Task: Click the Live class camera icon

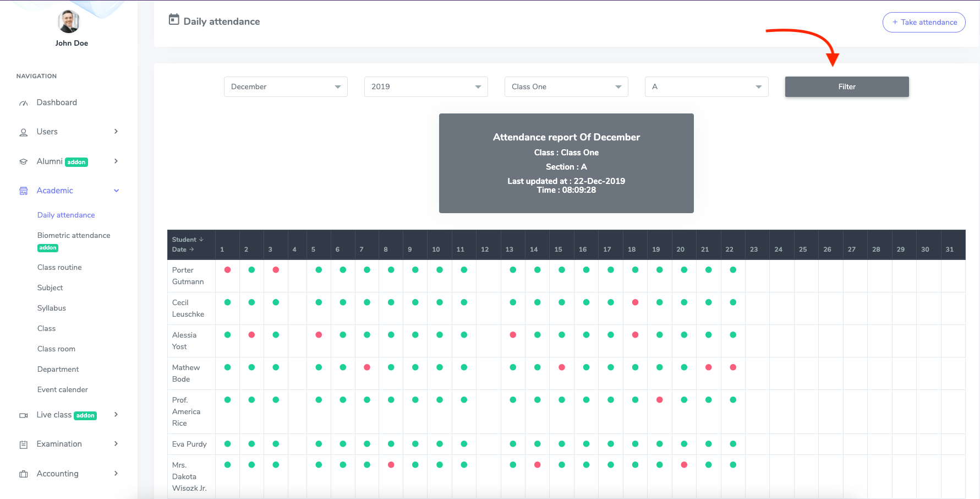Action: pos(23,415)
